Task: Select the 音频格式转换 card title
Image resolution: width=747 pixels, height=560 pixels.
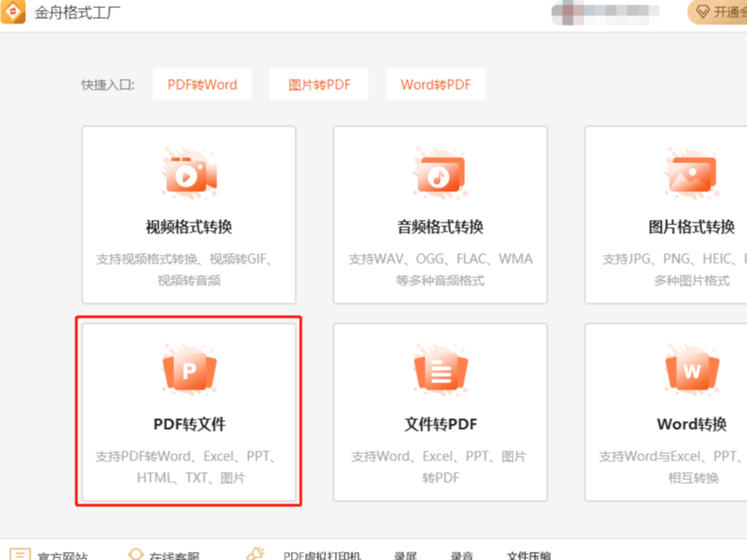Action: tap(441, 227)
